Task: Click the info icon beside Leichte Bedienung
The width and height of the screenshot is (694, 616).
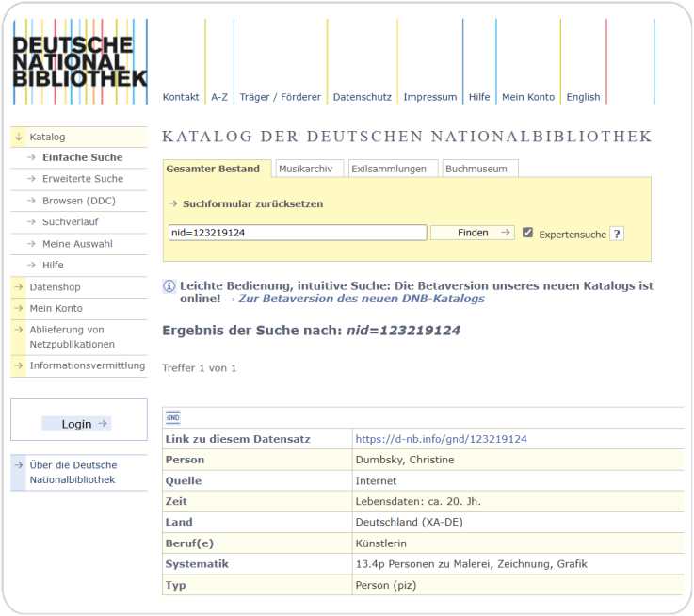Action: (169, 286)
